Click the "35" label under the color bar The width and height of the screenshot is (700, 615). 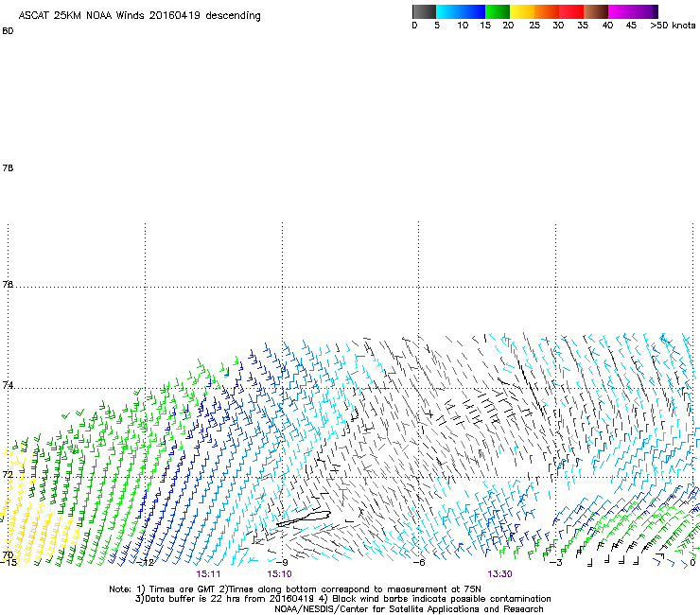pos(583,26)
